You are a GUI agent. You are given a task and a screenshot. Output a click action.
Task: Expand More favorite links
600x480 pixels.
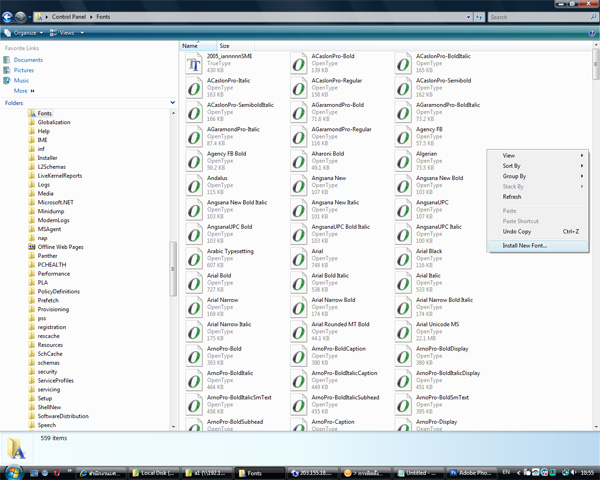(24, 91)
